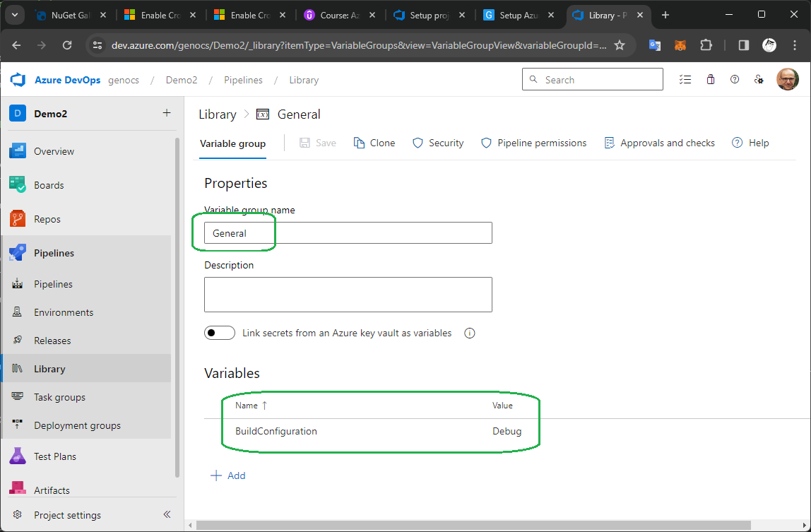811x532 pixels.
Task: Expand the Pipelines section in sidebar
Action: (54, 253)
